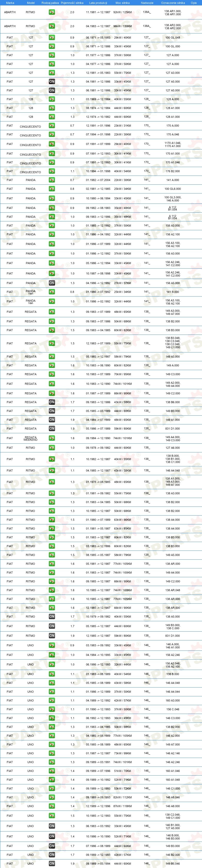This screenshot has height=868, width=202.
Task: Click petrol fuel icon in Abarth Ritmo 92kW row
Action: pyautogui.click(x=52, y=12)
